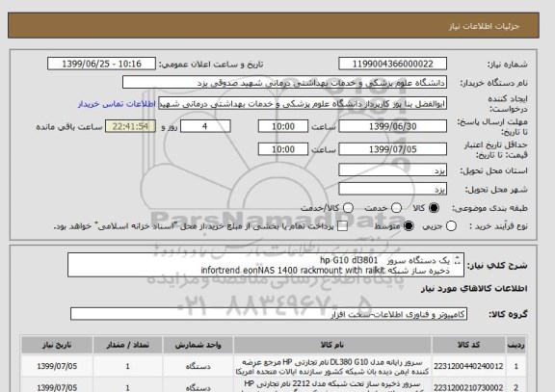Click the remaining days field showing 4
Screen dimensions: 555x392
[205, 126]
